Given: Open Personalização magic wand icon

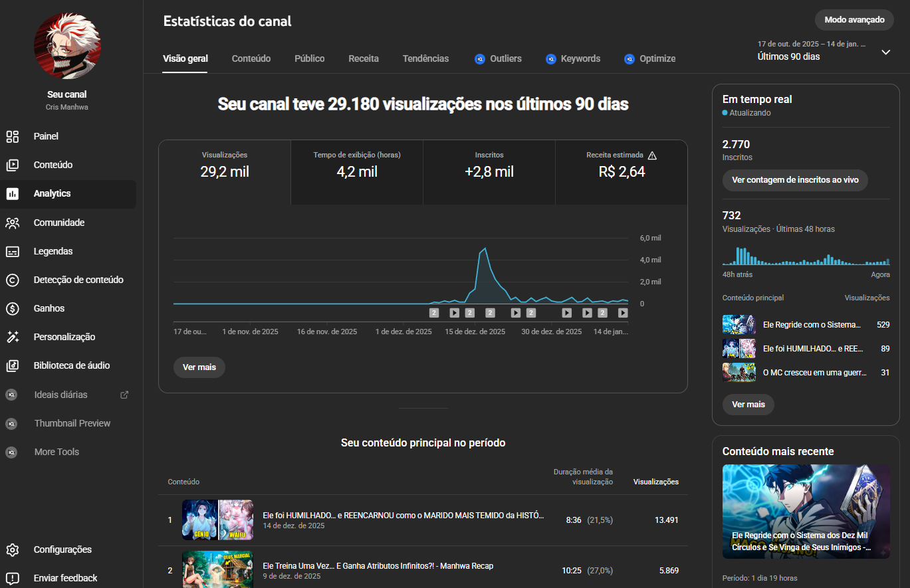Looking at the screenshot, I should coord(12,337).
